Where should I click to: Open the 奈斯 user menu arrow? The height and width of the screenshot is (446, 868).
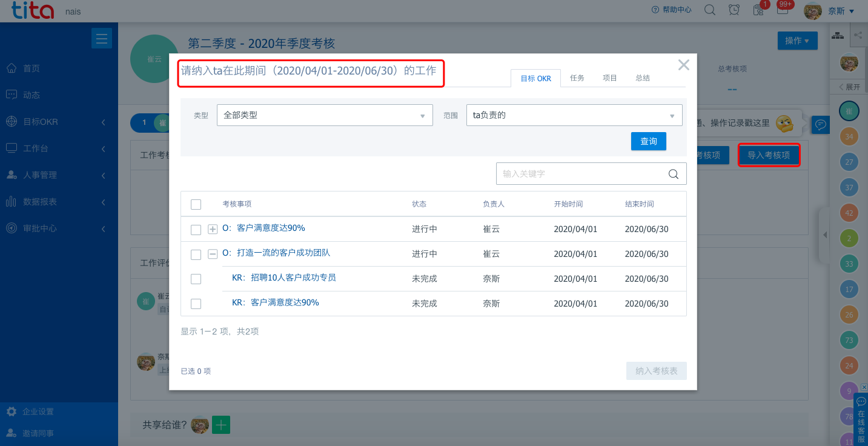point(851,11)
